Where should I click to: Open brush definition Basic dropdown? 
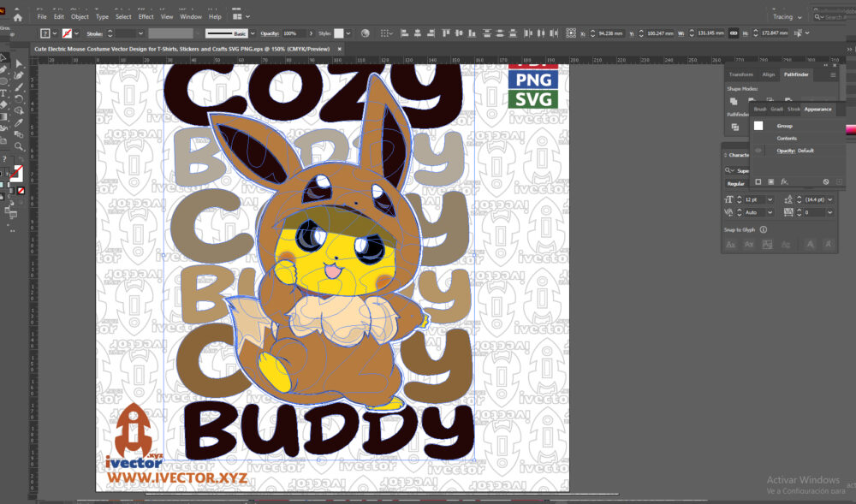253,33
